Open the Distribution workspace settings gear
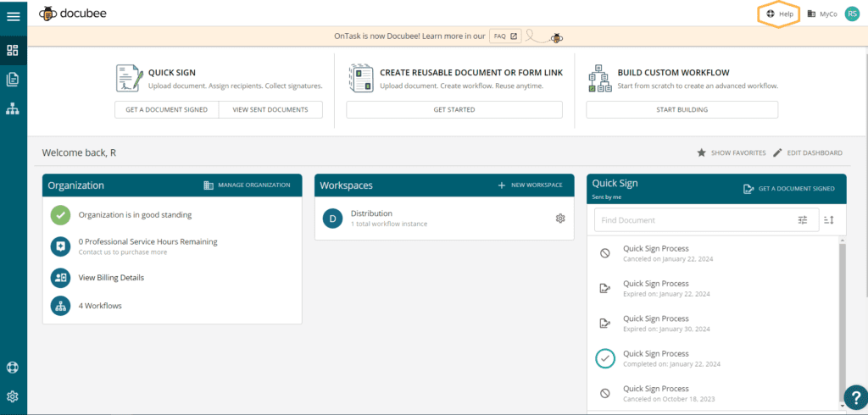Screen dimensions: 868x415 coord(560,219)
